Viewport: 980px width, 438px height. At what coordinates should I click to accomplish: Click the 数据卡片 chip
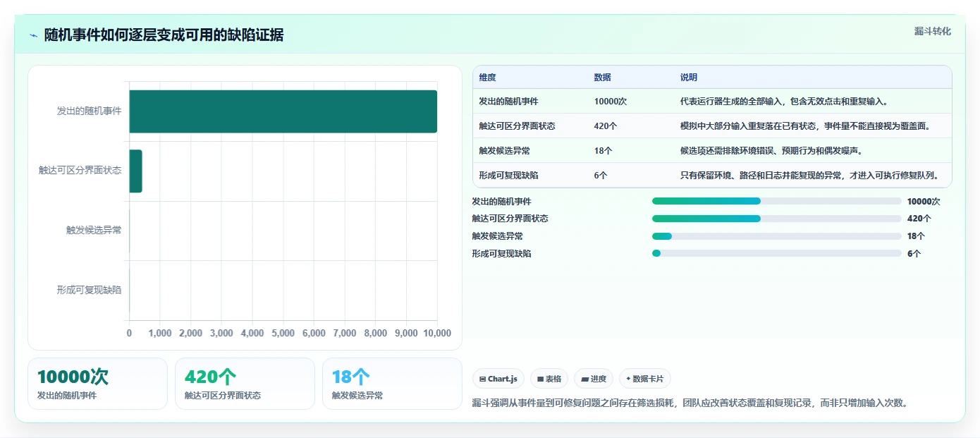645,379
